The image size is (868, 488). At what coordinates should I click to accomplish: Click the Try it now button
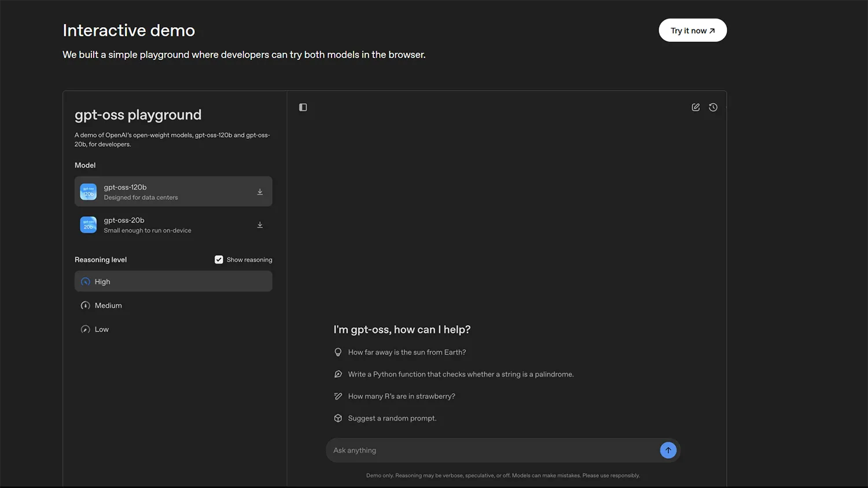tap(693, 31)
